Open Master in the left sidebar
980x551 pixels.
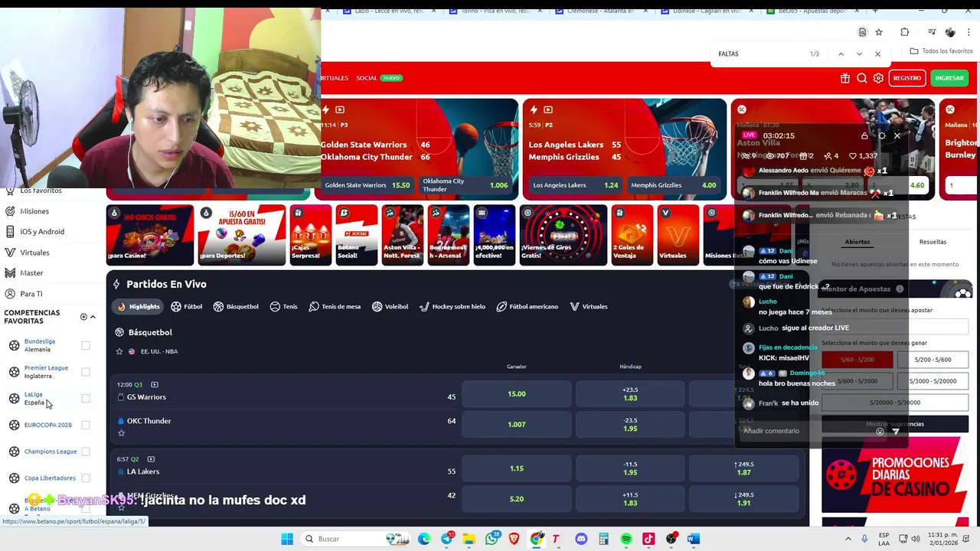(31, 273)
